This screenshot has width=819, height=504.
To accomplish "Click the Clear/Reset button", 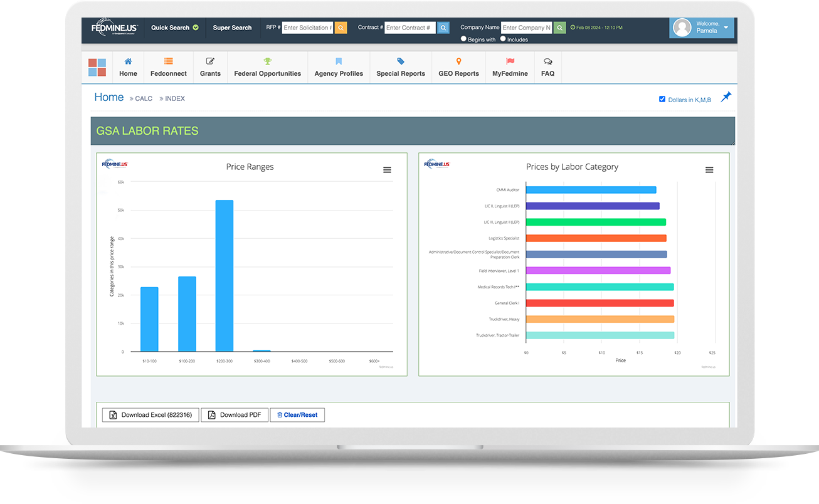I will pos(297,415).
